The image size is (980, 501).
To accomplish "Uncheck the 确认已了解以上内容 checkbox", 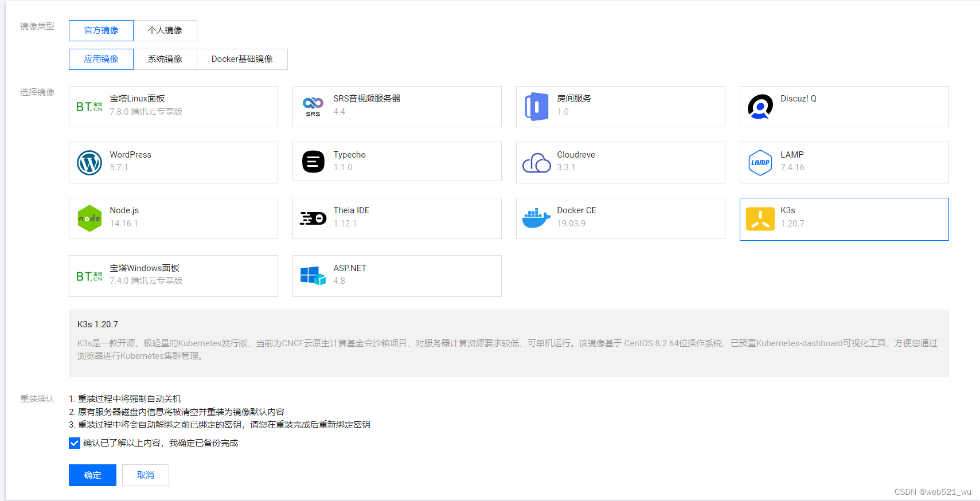I will tap(75, 443).
